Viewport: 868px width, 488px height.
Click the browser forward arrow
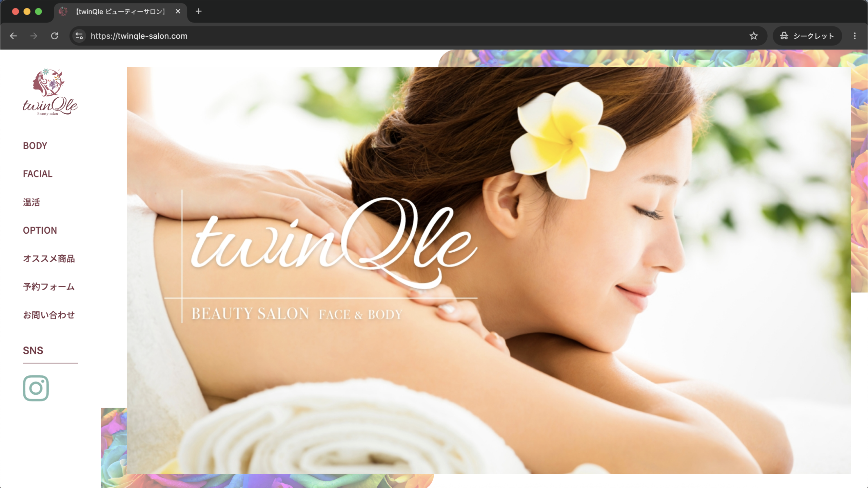tap(34, 36)
